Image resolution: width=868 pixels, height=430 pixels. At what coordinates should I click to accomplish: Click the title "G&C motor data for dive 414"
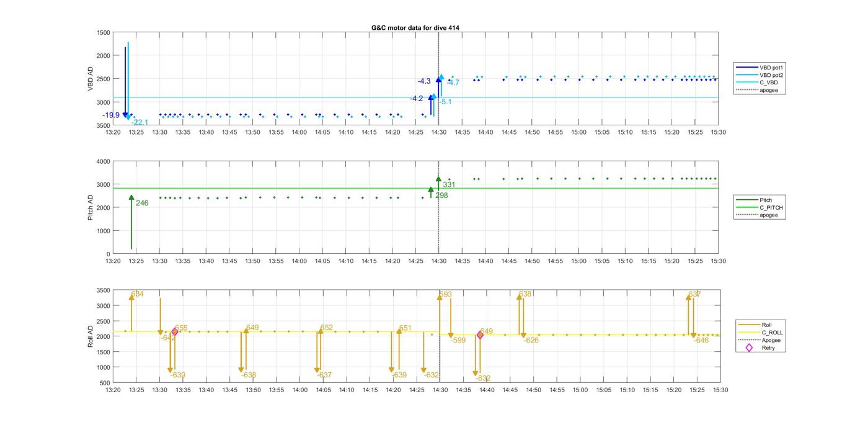(415, 28)
